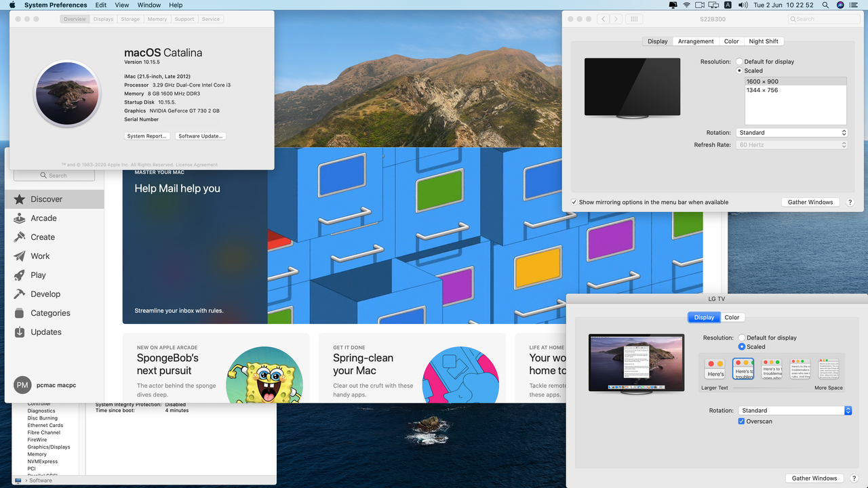Go forward in the S22B300 preferences window
This screenshot has width=868, height=488.
615,19
